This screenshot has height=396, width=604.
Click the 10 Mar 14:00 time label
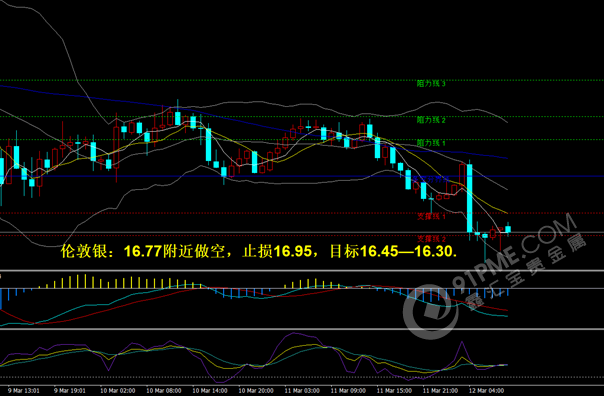pos(210,391)
